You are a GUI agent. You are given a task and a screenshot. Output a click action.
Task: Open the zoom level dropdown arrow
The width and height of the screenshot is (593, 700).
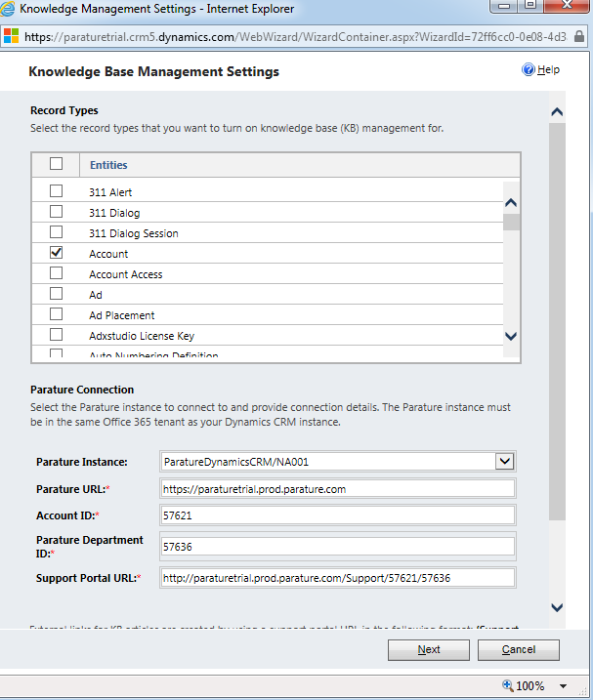coord(563,686)
